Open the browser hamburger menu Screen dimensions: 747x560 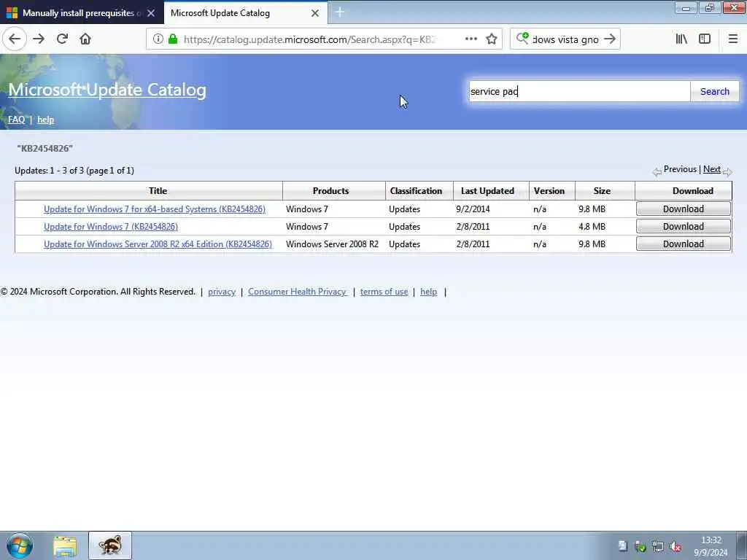pos(733,39)
